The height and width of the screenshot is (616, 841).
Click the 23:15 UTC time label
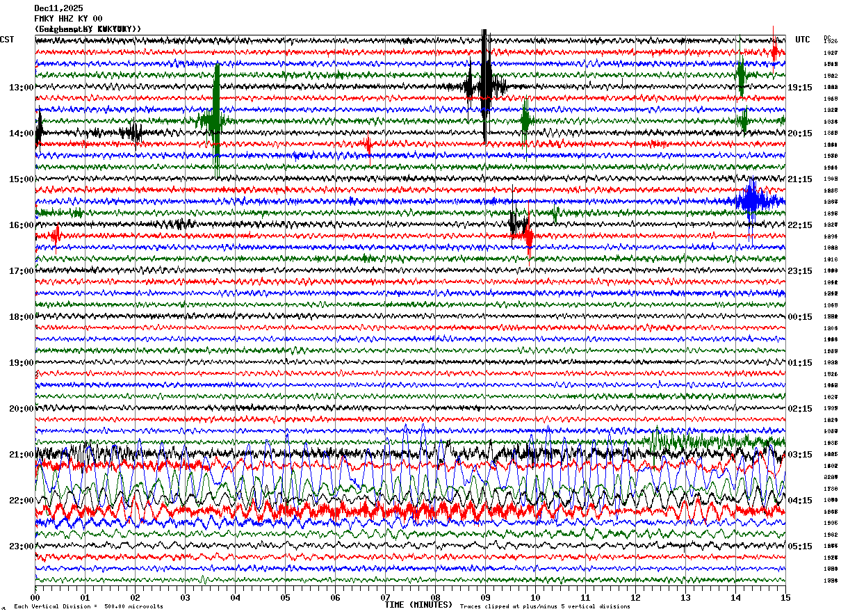(x=800, y=271)
